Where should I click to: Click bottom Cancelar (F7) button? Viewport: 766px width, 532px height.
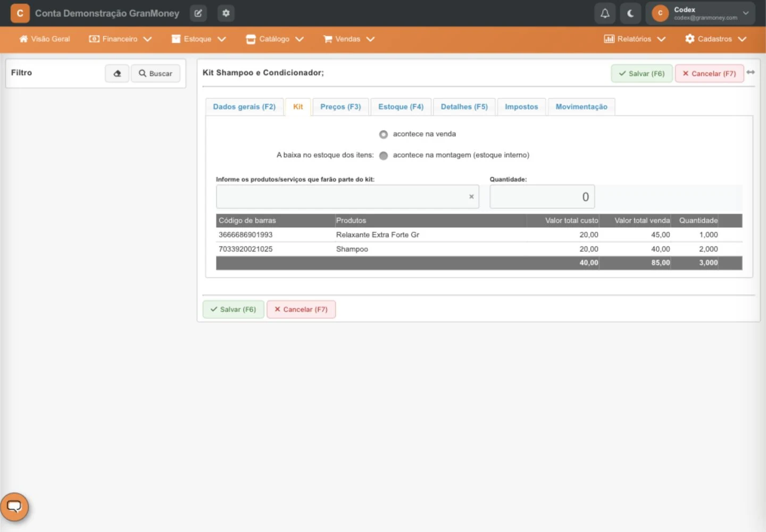pos(301,310)
